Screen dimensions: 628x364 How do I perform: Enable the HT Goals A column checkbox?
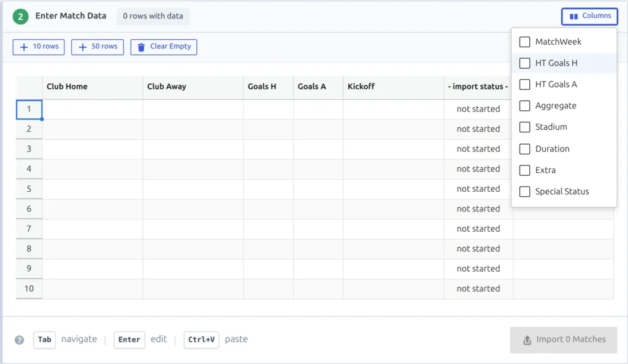pyautogui.click(x=525, y=85)
